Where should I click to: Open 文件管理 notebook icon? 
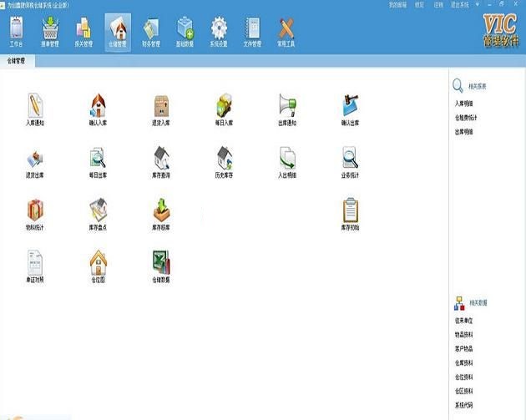pos(252,33)
